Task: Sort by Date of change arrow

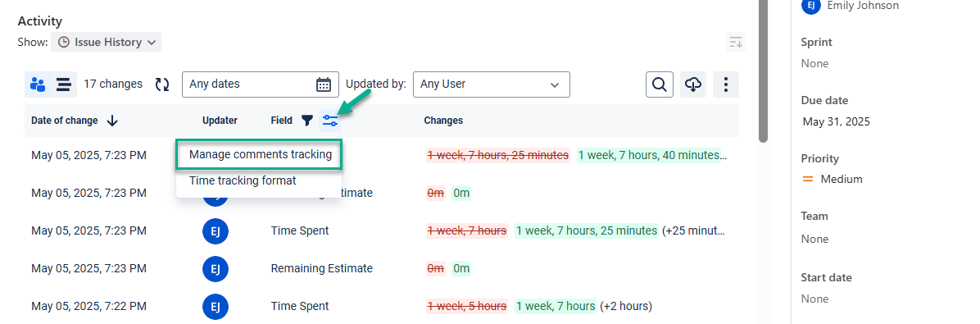Action: click(112, 121)
